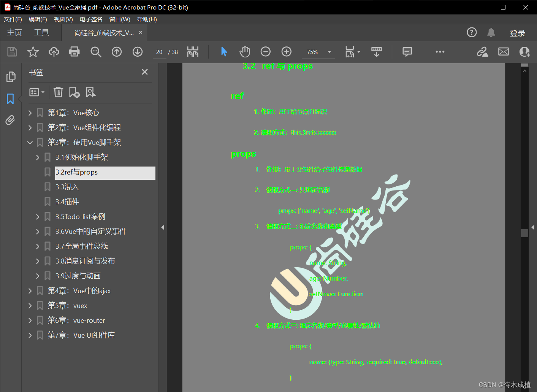Open bookmark panel options dropdown
Viewport: 537px width, 392px height.
[x=37, y=92]
